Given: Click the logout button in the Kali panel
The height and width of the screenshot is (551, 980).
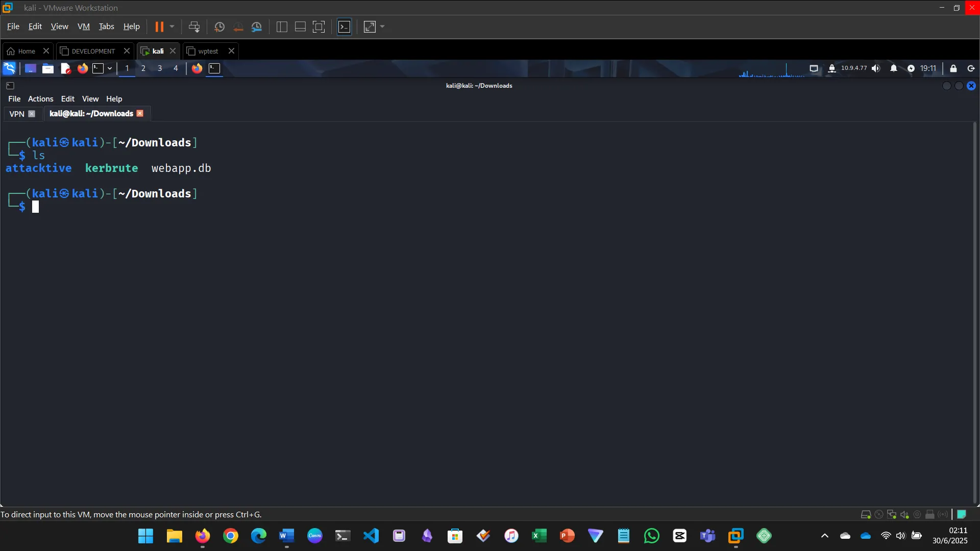Looking at the screenshot, I should pos(971,68).
